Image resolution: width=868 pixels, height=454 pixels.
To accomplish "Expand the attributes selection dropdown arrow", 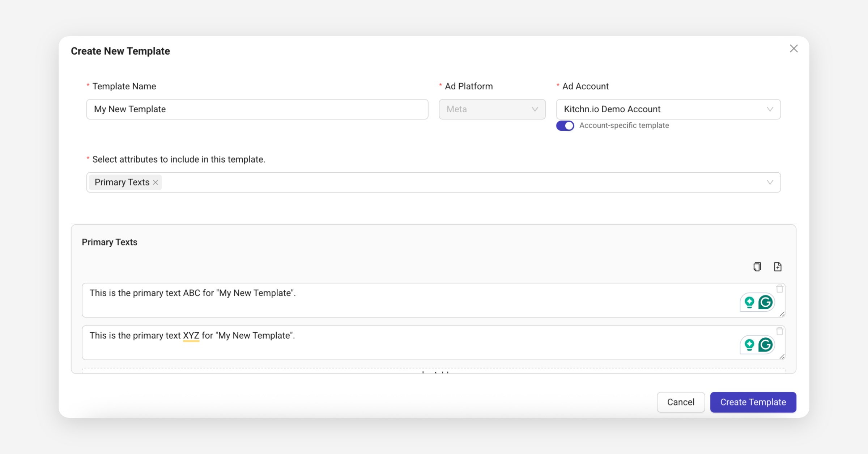I will coord(770,182).
